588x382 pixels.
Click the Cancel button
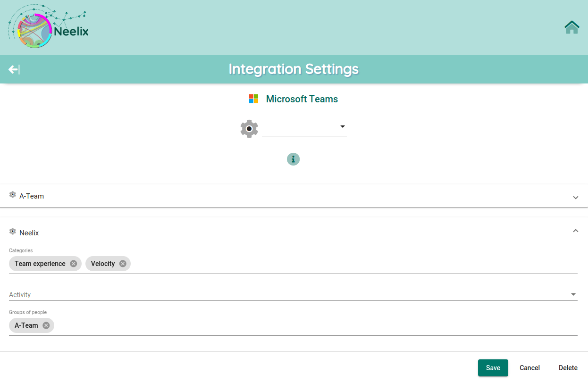pyautogui.click(x=529, y=368)
